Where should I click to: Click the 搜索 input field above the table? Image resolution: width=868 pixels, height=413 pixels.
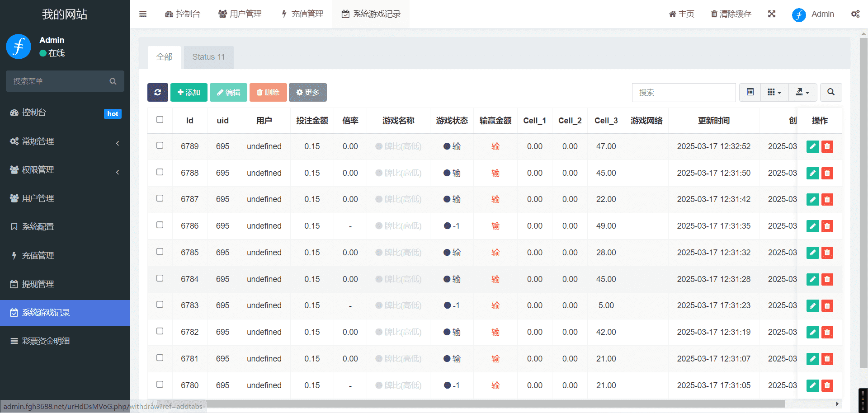click(x=684, y=92)
